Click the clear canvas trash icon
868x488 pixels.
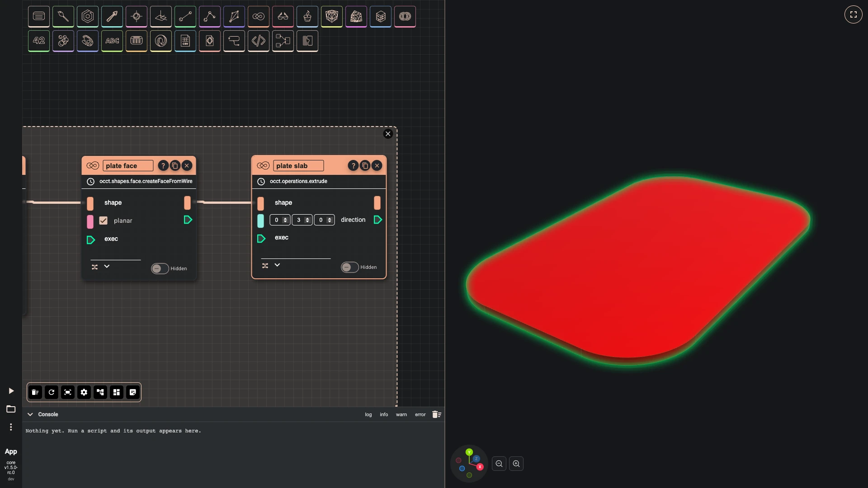click(35, 392)
